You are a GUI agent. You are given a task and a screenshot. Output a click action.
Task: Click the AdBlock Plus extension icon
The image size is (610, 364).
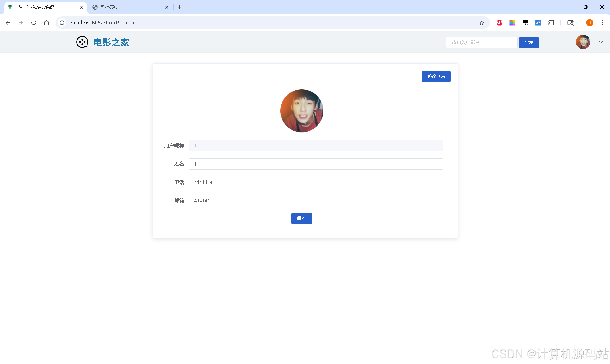pos(499,23)
